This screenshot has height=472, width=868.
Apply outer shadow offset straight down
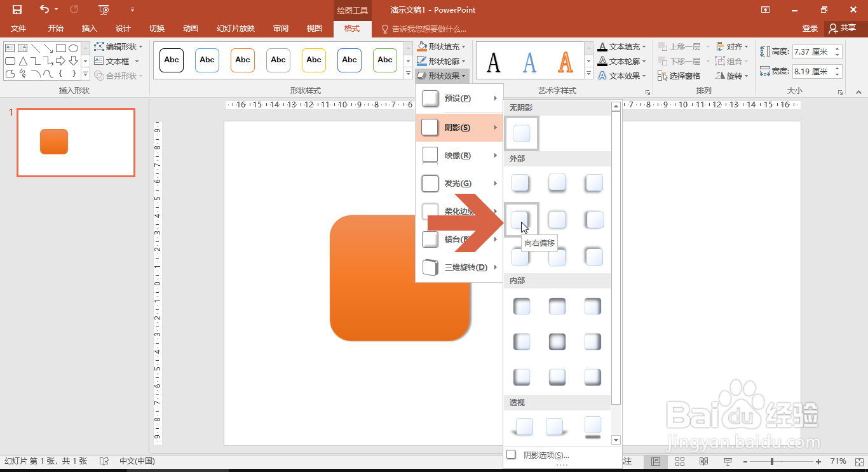click(x=557, y=183)
